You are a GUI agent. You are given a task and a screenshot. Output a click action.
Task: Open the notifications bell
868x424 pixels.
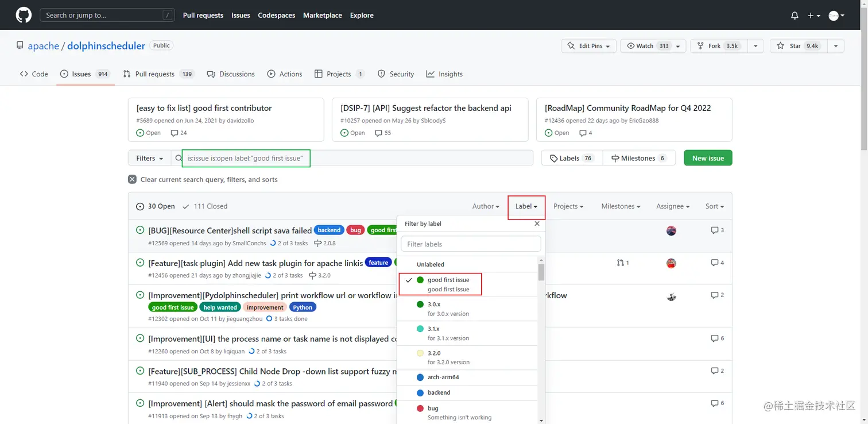[x=795, y=16]
